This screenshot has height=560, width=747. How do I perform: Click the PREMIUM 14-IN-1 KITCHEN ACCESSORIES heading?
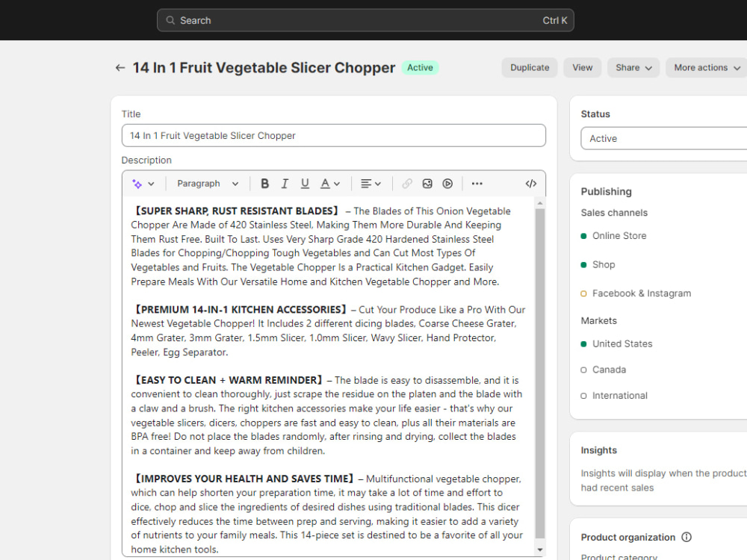coord(240,310)
